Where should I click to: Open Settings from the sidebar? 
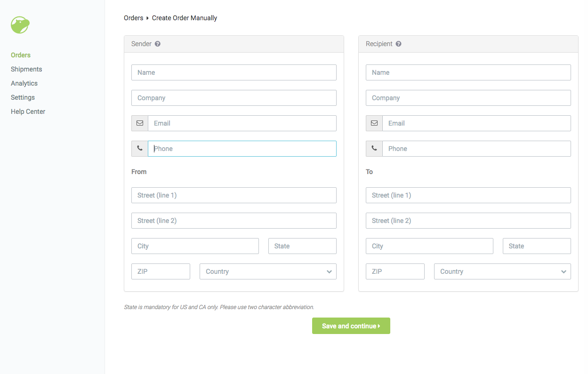pyautogui.click(x=23, y=97)
